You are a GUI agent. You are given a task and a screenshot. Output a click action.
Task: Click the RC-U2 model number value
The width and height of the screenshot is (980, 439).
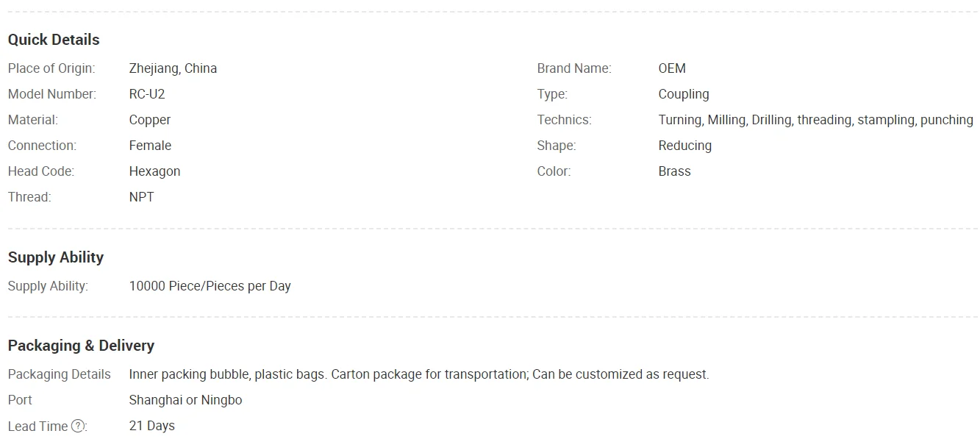point(147,94)
